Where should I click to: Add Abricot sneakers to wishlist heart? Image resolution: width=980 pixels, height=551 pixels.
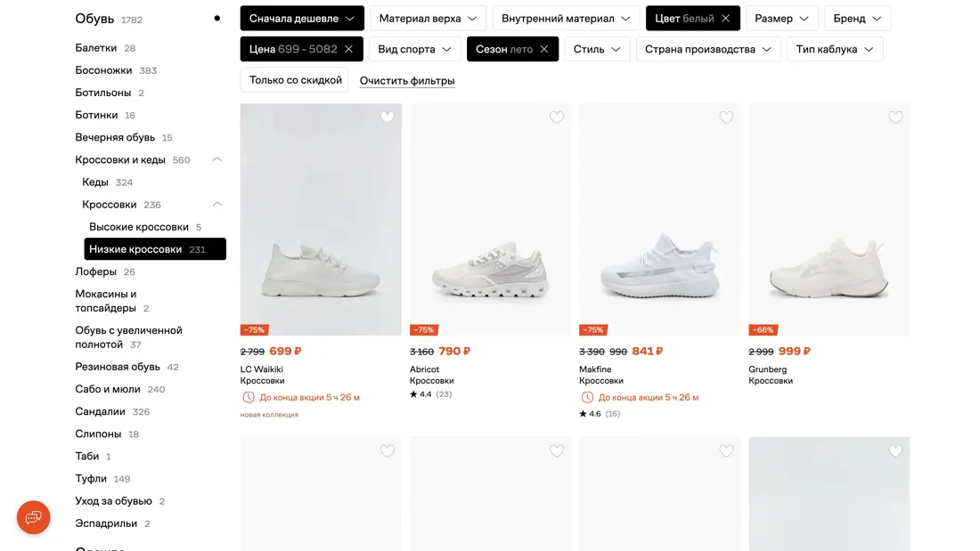(x=557, y=117)
